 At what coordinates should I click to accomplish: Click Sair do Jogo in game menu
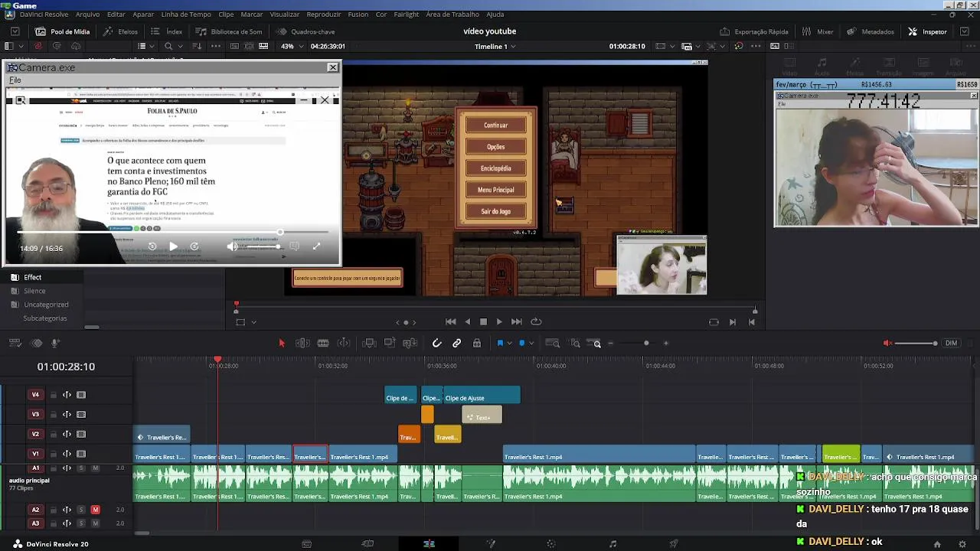point(495,211)
